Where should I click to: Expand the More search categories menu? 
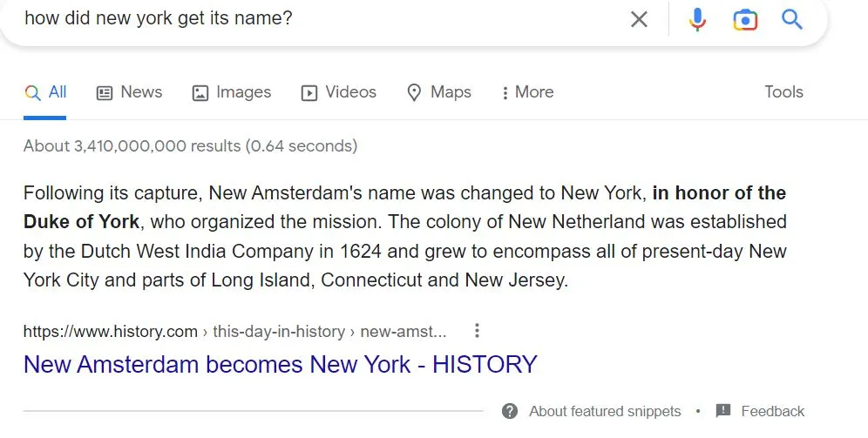pyautogui.click(x=527, y=91)
